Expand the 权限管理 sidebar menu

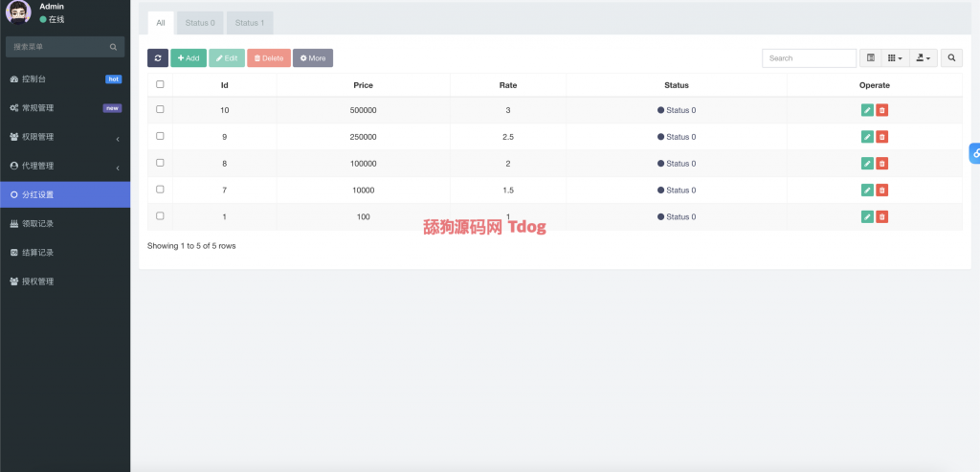pos(65,137)
